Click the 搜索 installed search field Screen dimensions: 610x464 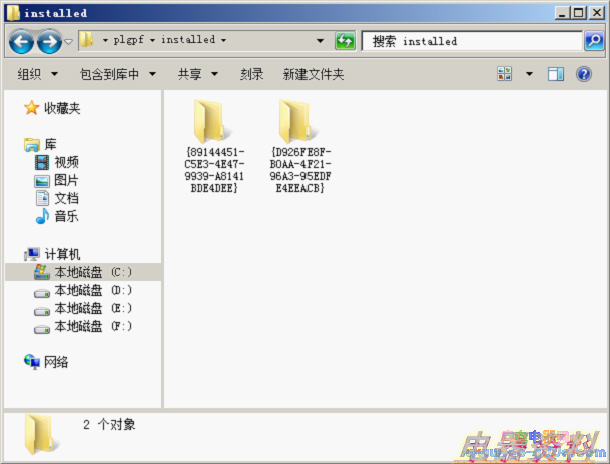click(470, 41)
